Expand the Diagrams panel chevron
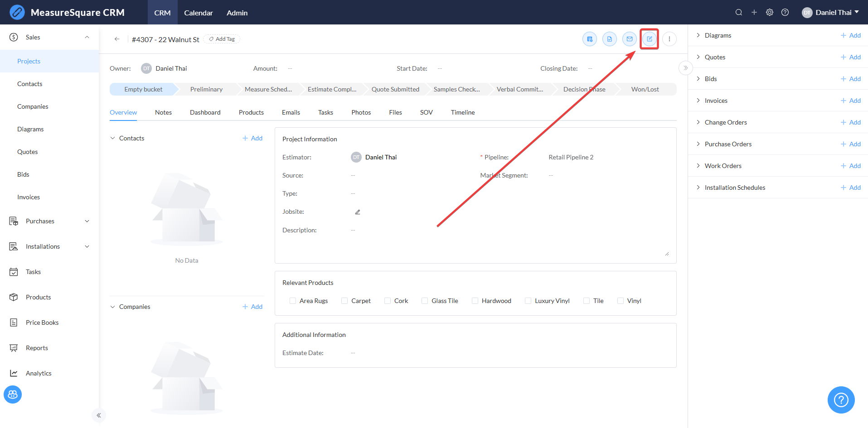 (698, 35)
